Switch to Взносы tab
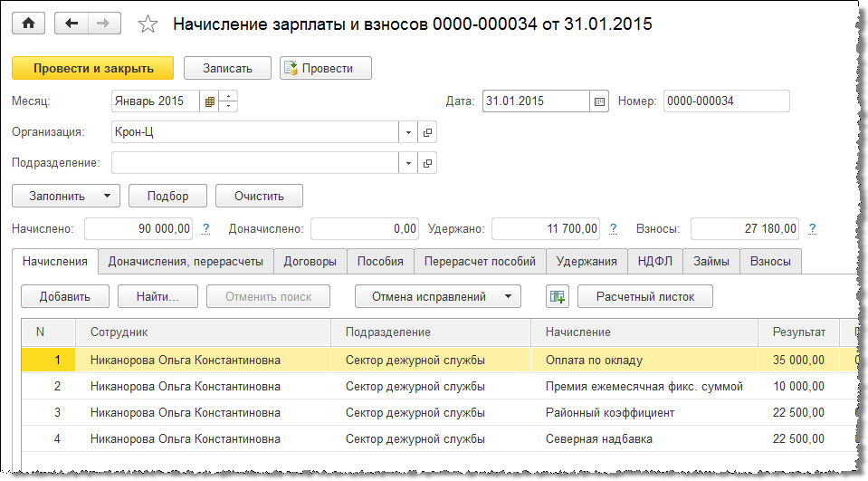This screenshot has height=481, width=868. [x=770, y=262]
